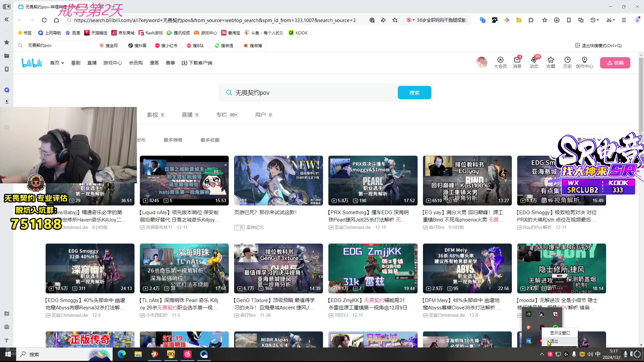Select the 显示主窗口 context menu item
Screen dimensions: 644x362
pyautogui.click(x=560, y=333)
